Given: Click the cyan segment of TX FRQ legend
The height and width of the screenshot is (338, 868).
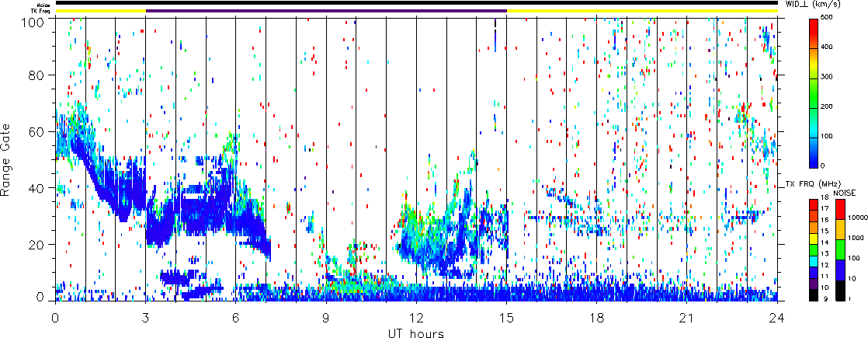Looking at the screenshot, I should point(814,262).
